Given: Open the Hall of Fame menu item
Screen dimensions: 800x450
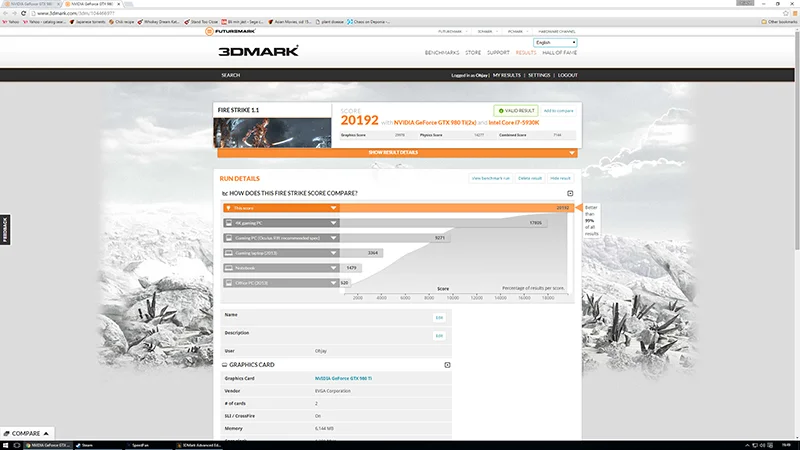Looking at the screenshot, I should point(559,53).
